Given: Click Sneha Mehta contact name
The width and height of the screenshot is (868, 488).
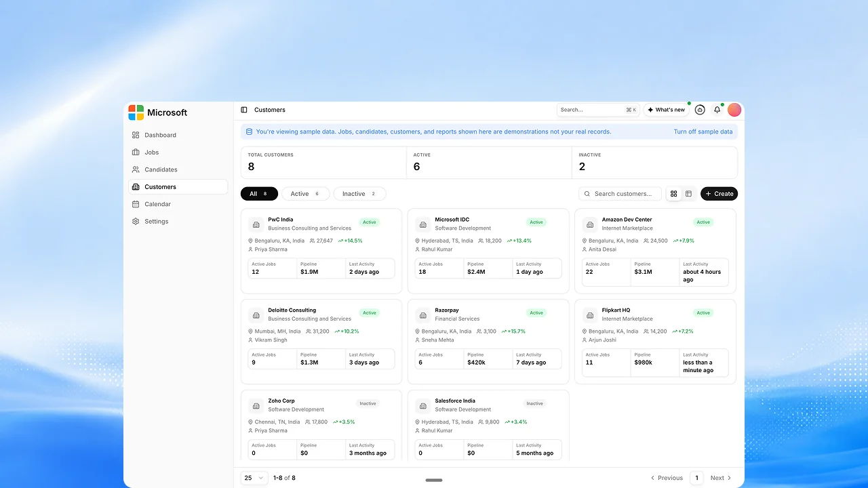Looking at the screenshot, I should coord(437,340).
